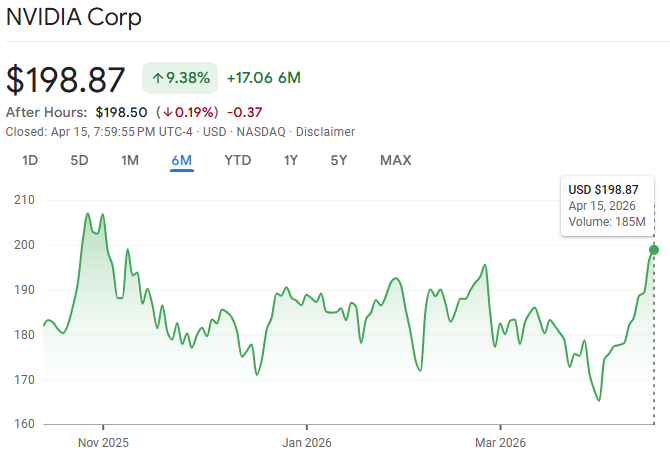This screenshot has height=462, width=670.
Task: Click the Nov 2025 axis label
Action: [103, 443]
